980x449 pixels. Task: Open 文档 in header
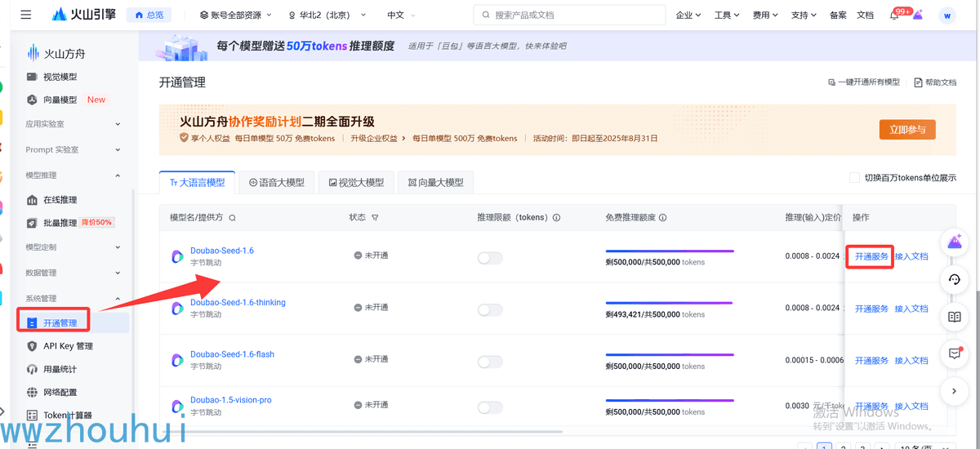(x=865, y=16)
